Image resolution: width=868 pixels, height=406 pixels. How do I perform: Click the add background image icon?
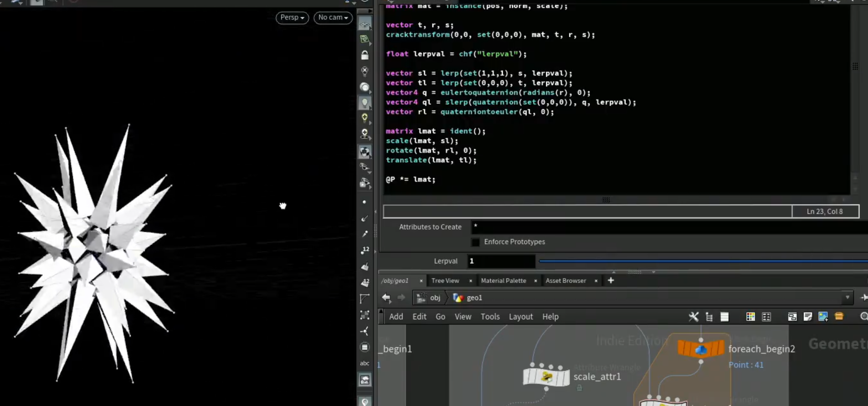[x=823, y=317]
